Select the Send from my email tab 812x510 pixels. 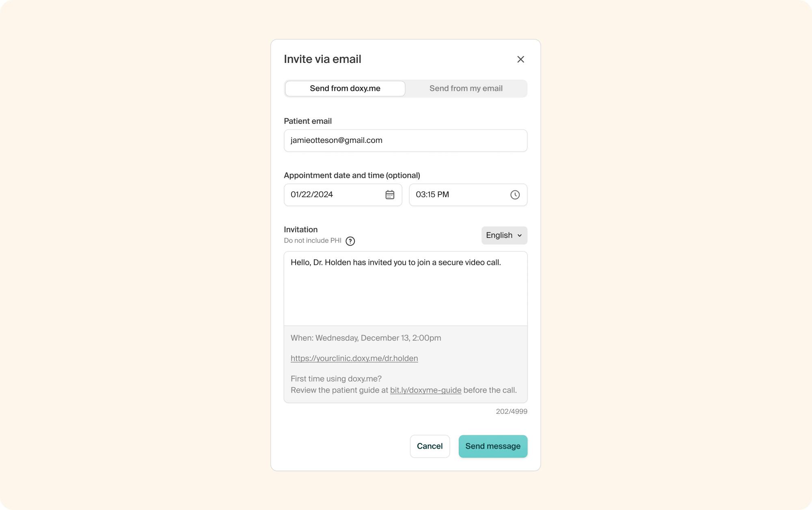[466, 89]
